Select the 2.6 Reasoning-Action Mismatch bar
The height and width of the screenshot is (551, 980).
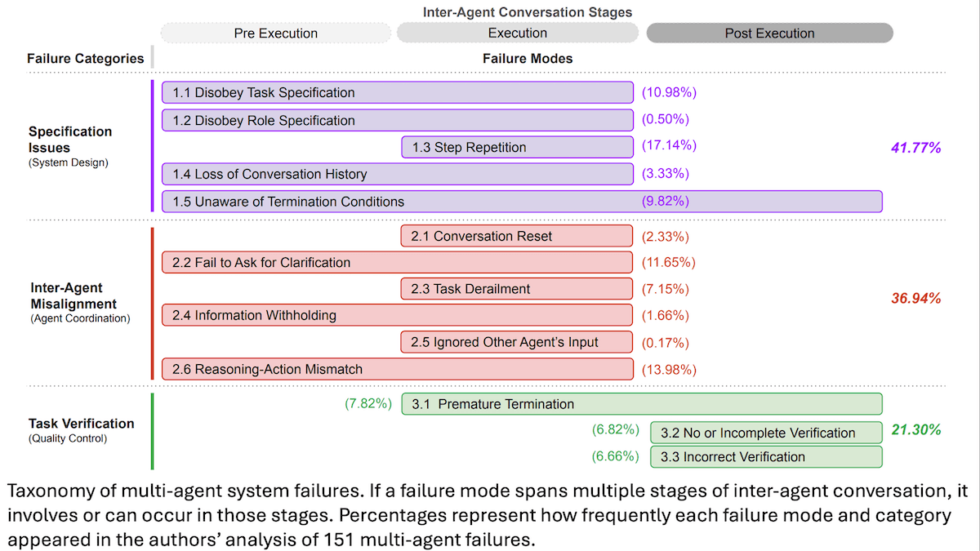398,369
